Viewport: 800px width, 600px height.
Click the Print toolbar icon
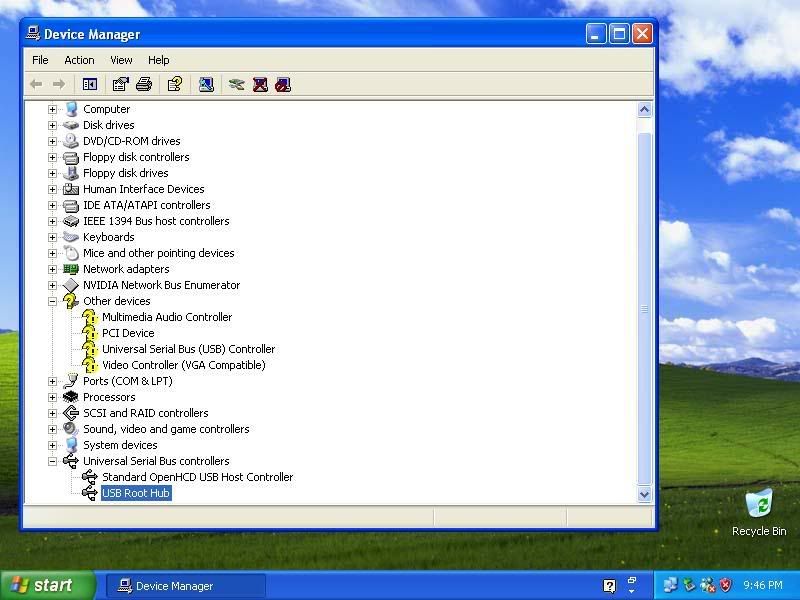coord(144,85)
